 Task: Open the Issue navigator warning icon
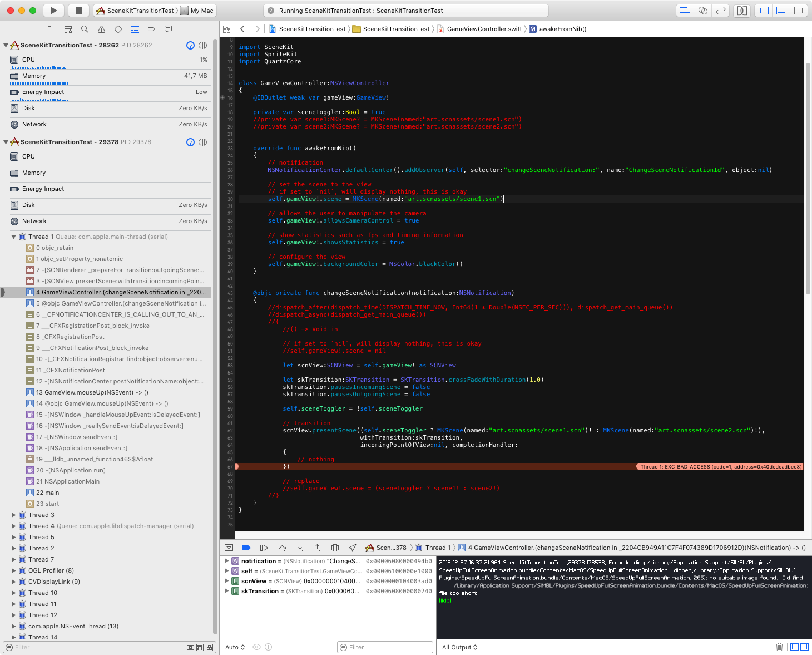click(101, 29)
